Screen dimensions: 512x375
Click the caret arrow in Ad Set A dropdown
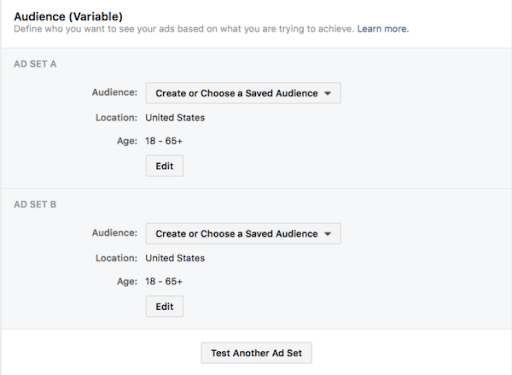pyautogui.click(x=327, y=93)
